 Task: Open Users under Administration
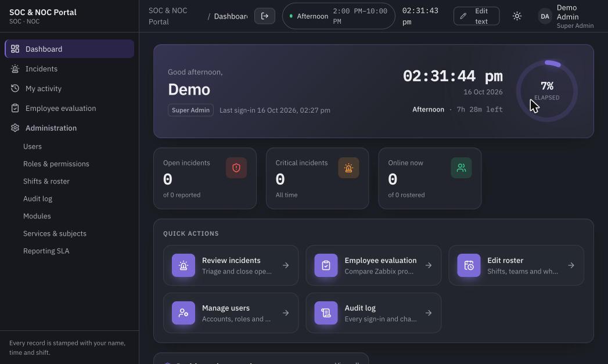click(x=32, y=146)
